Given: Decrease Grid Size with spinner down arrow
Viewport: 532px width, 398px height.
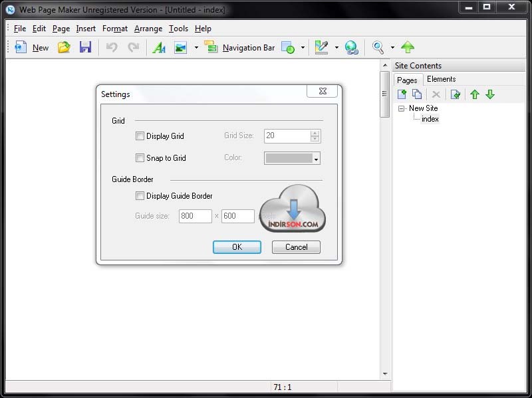Looking at the screenshot, I should point(315,139).
